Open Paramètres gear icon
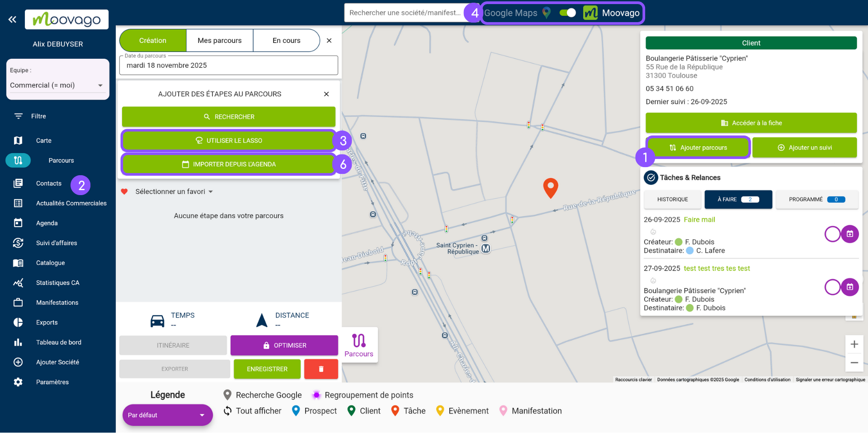The height and width of the screenshot is (448, 868). 18,382
